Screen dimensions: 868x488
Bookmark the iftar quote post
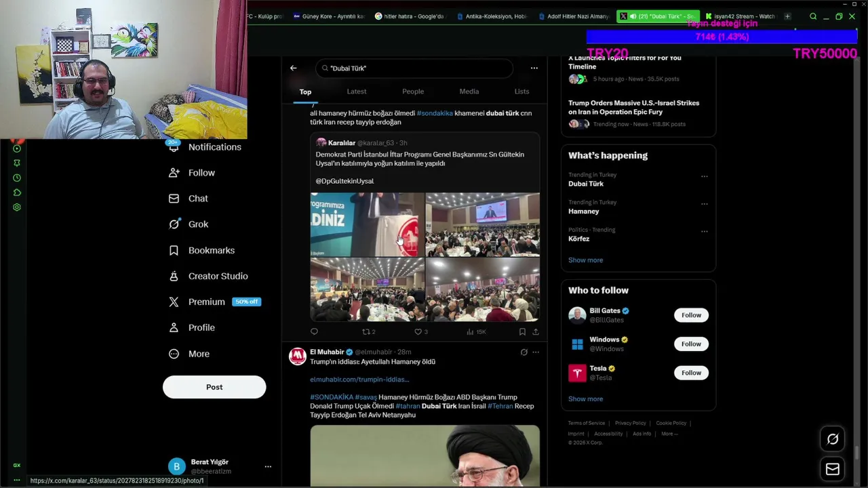click(x=522, y=331)
